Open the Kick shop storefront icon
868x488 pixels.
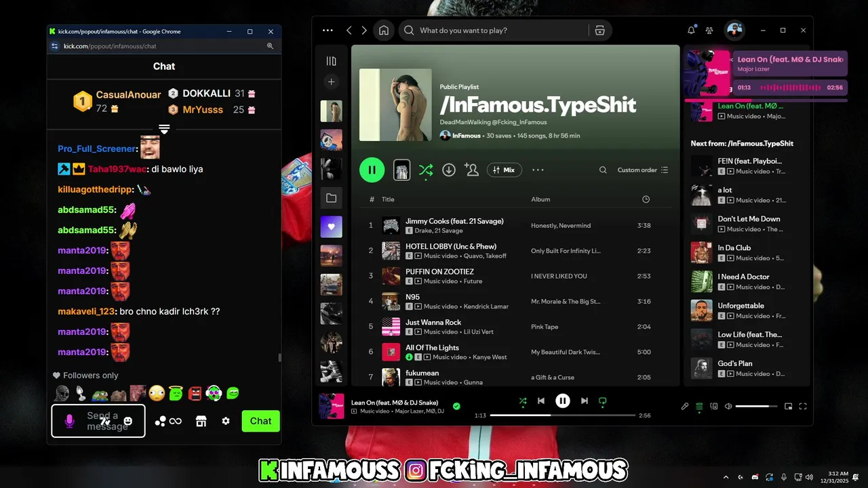(x=201, y=421)
